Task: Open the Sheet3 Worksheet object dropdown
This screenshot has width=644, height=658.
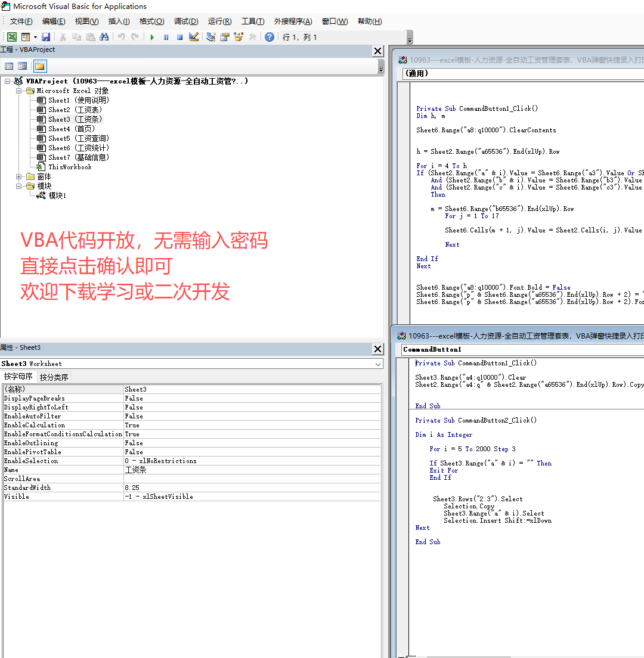Action: 378,364
